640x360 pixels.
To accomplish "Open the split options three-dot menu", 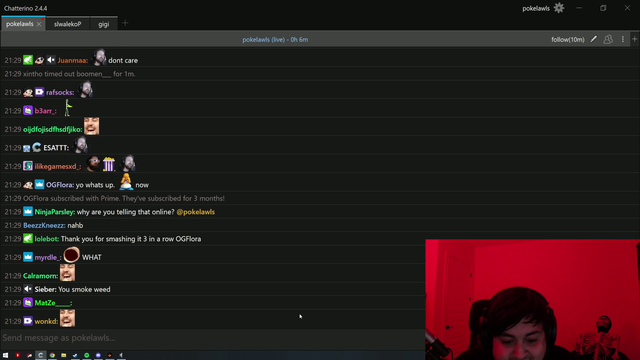I will click(x=623, y=39).
